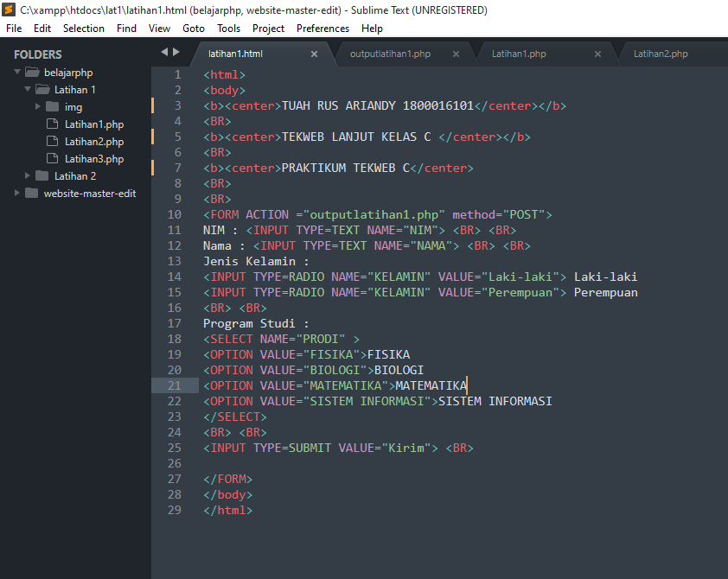This screenshot has height=579, width=728.
Task: Open the Edit menu
Action: pos(42,29)
